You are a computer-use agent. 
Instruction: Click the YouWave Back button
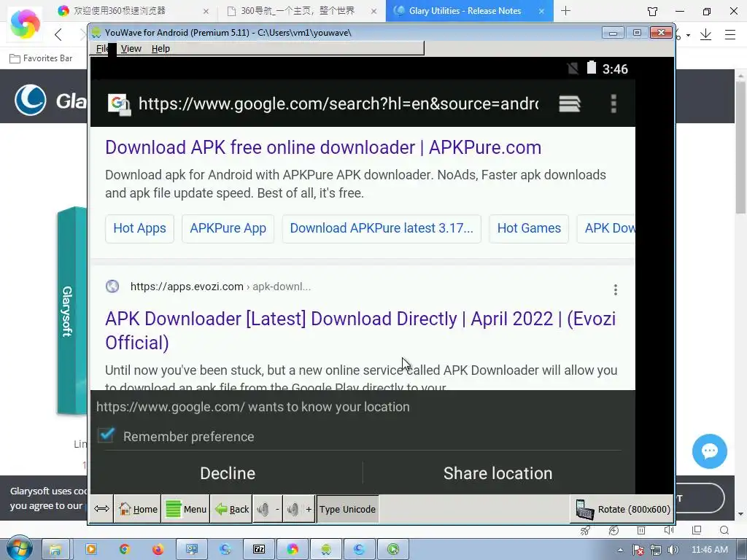[231, 509]
